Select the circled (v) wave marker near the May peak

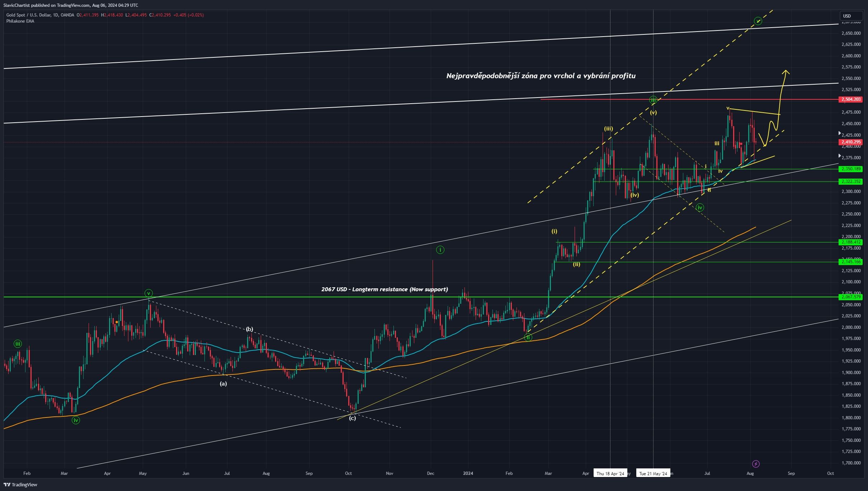[148, 293]
